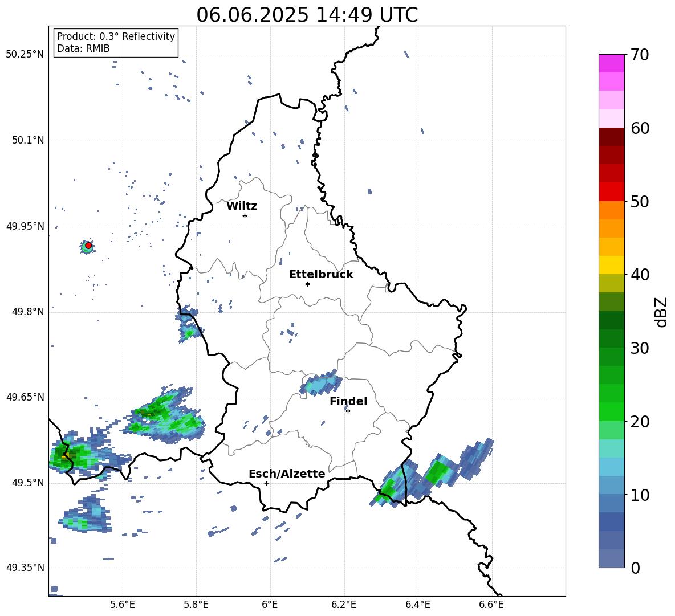Click the 30 tick on the colorbar
675x616 pixels.
[x=640, y=348]
